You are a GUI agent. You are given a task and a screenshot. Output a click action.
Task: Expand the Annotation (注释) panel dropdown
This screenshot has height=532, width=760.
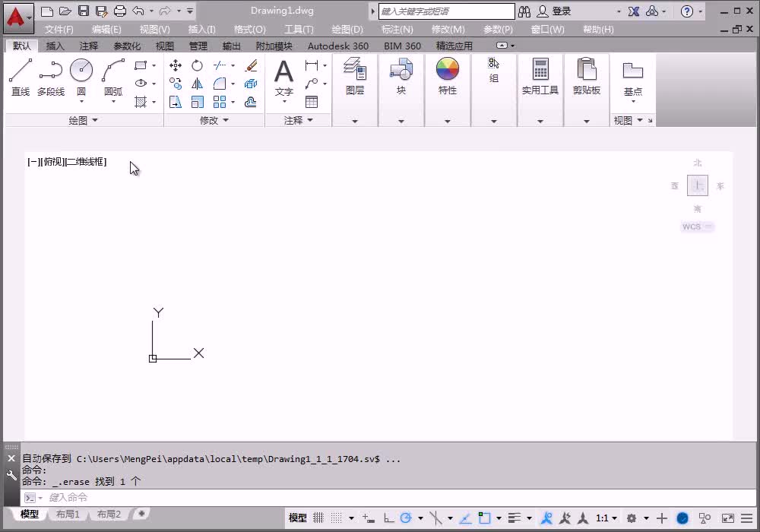click(x=298, y=120)
